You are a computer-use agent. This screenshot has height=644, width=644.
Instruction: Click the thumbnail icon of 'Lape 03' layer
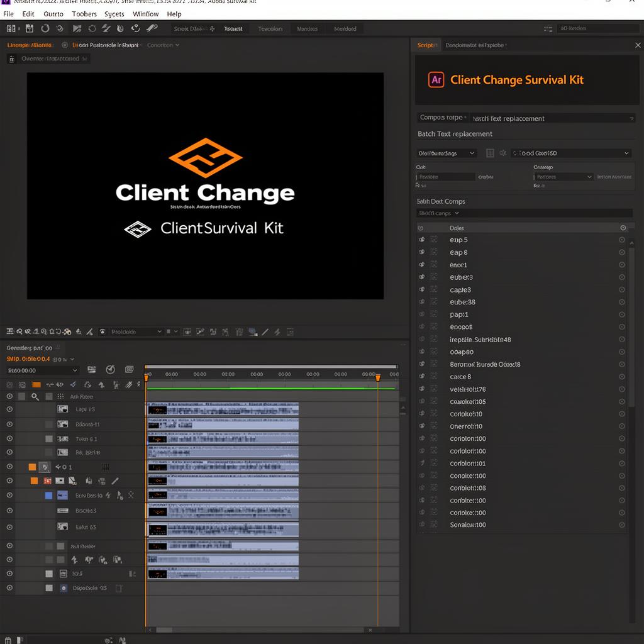pos(62,409)
